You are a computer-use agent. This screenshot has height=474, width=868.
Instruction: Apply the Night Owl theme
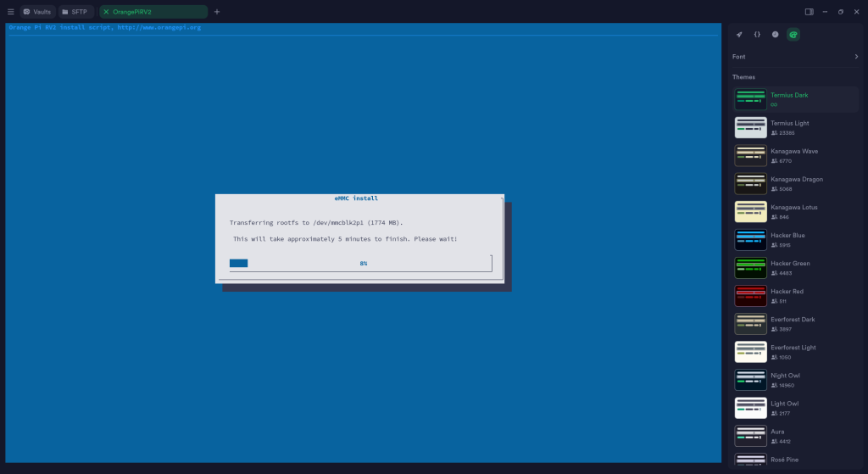point(795,379)
